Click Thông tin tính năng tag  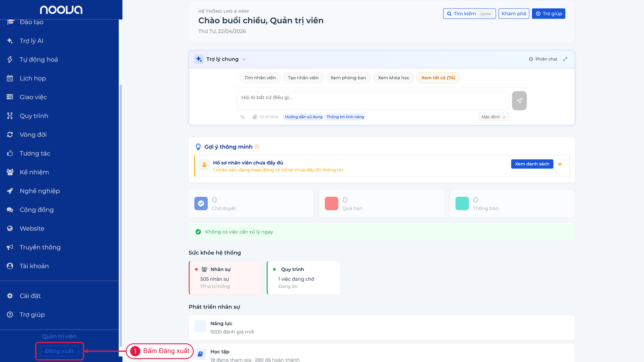click(x=345, y=117)
